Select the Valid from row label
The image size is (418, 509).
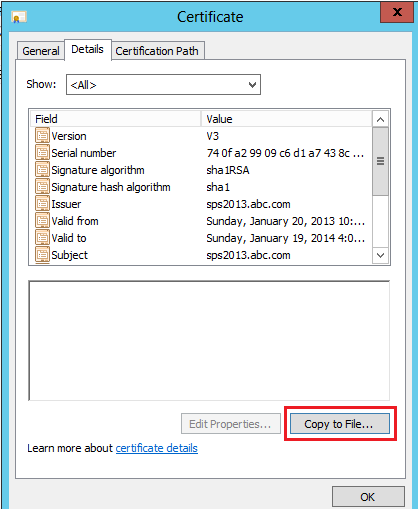(75, 221)
